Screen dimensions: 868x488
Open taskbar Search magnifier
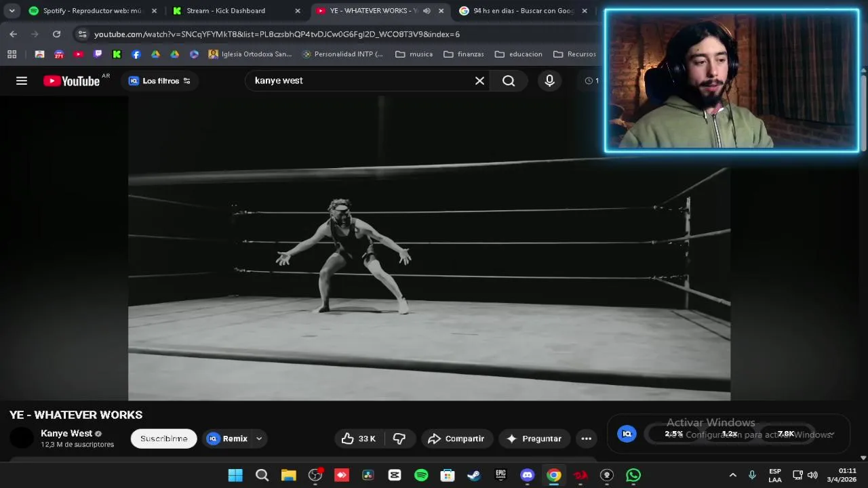[x=262, y=475]
